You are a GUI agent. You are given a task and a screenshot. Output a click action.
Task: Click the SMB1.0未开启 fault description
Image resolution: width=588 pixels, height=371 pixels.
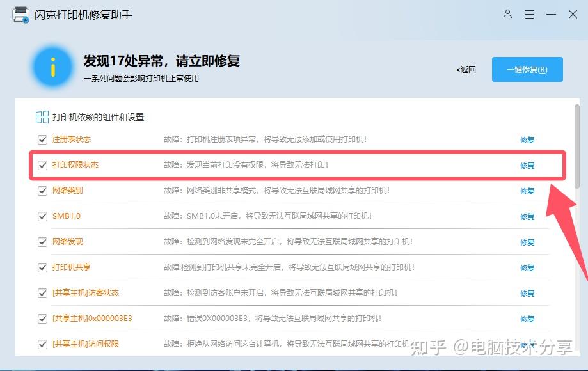[x=267, y=216]
